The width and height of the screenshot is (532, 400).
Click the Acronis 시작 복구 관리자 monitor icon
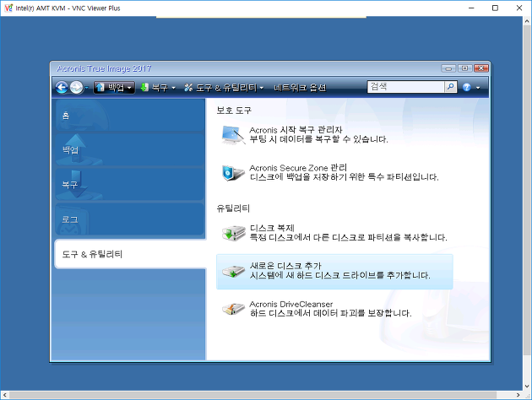(233, 135)
